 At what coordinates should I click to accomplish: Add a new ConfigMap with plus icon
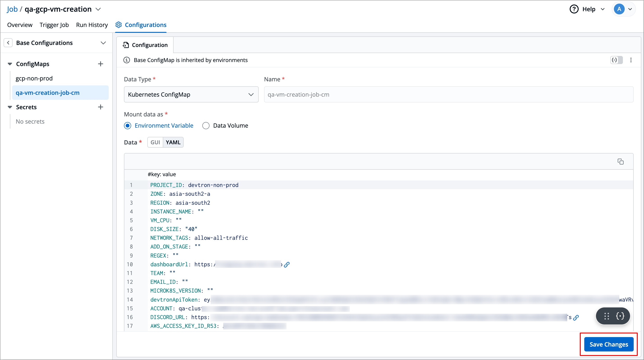click(101, 64)
